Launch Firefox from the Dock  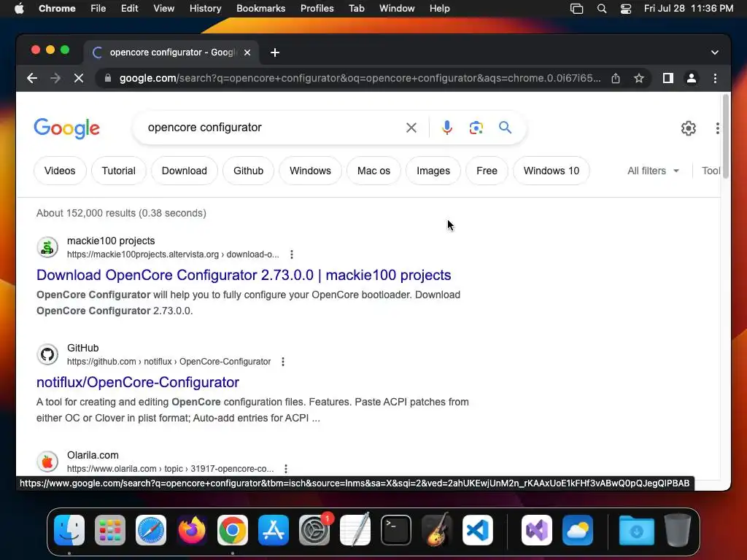pos(192,530)
